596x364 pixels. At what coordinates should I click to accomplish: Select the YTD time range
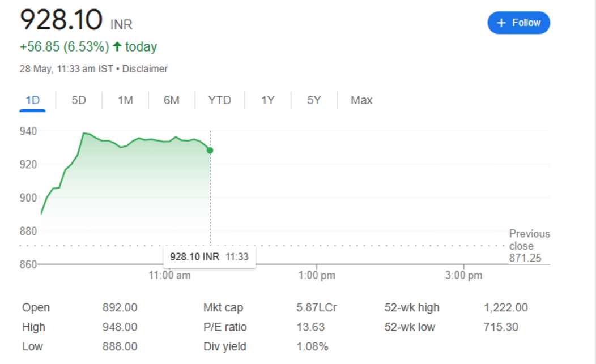[x=219, y=100]
